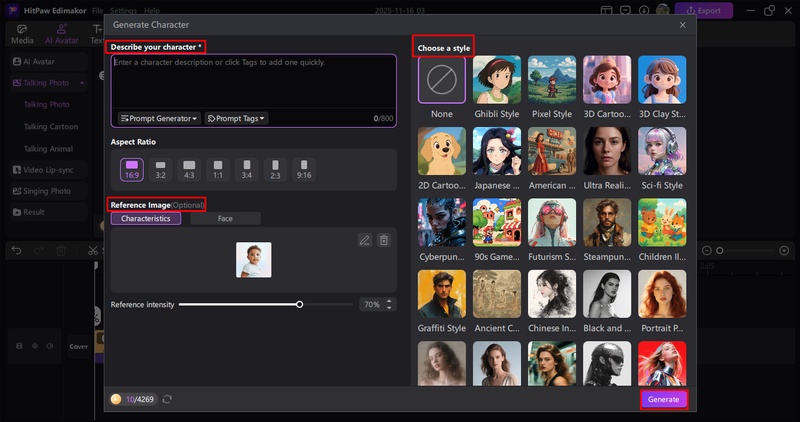Open Talking Cartoon in sidebar
This screenshot has width=800, height=422.
[x=51, y=127]
